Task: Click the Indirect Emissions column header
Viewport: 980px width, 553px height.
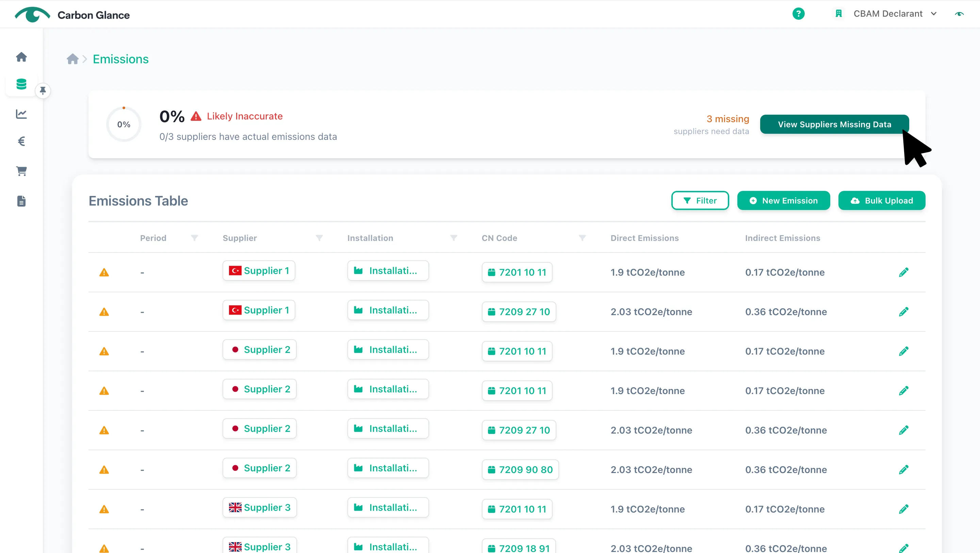Action: (x=783, y=238)
